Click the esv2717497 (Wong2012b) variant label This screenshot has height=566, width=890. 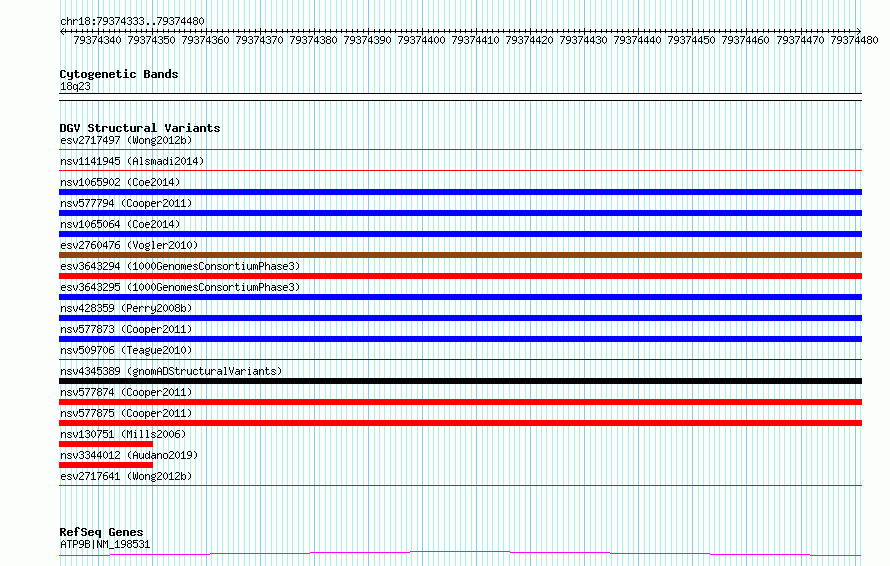tap(126, 140)
